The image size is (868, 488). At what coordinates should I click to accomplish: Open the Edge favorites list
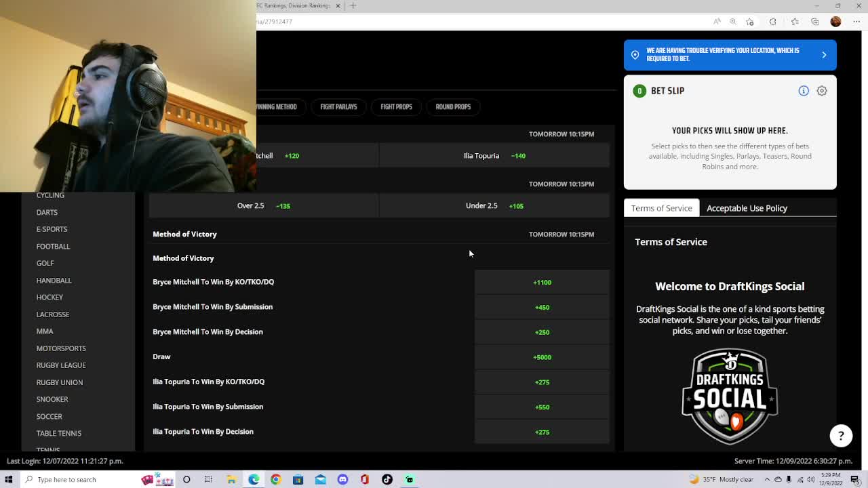(794, 22)
